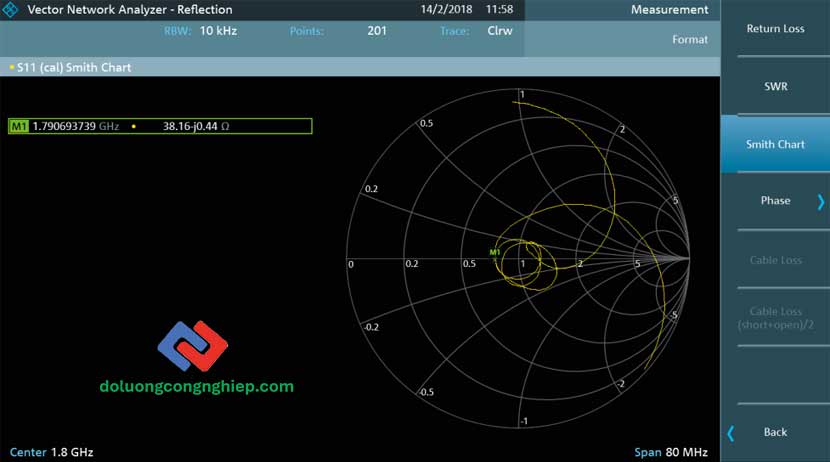Image resolution: width=830 pixels, height=462 pixels.
Task: Select the green M1 label in marker readout
Action: pyautogui.click(x=19, y=126)
